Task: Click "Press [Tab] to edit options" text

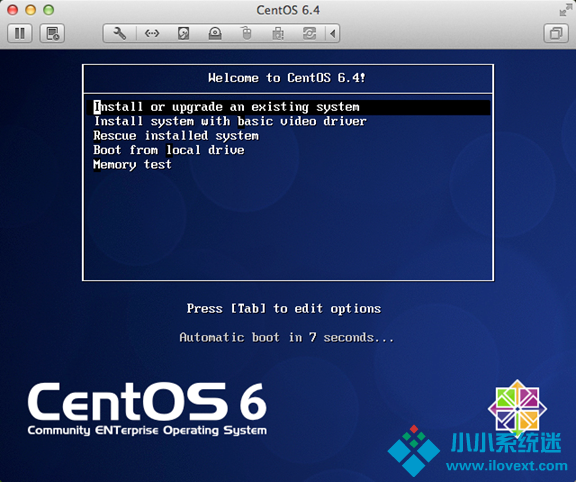Action: tap(284, 309)
